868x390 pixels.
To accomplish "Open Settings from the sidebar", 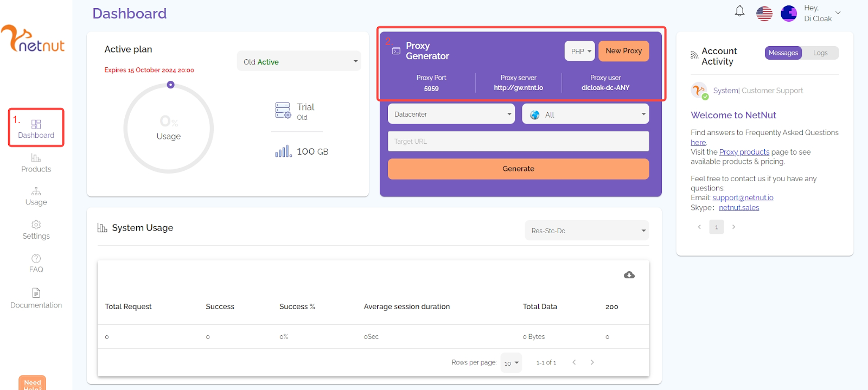I will click(x=36, y=230).
